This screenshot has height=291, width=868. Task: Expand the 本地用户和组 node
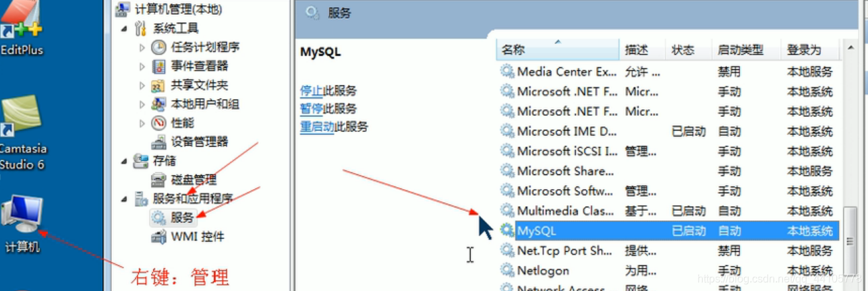pos(142,104)
